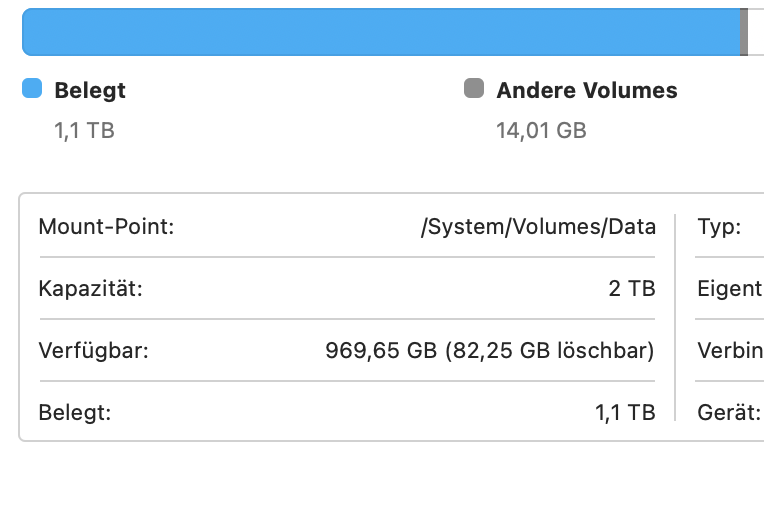The image size is (764, 506).
Task: Click the Gerät label in right column
Action: coord(729,412)
